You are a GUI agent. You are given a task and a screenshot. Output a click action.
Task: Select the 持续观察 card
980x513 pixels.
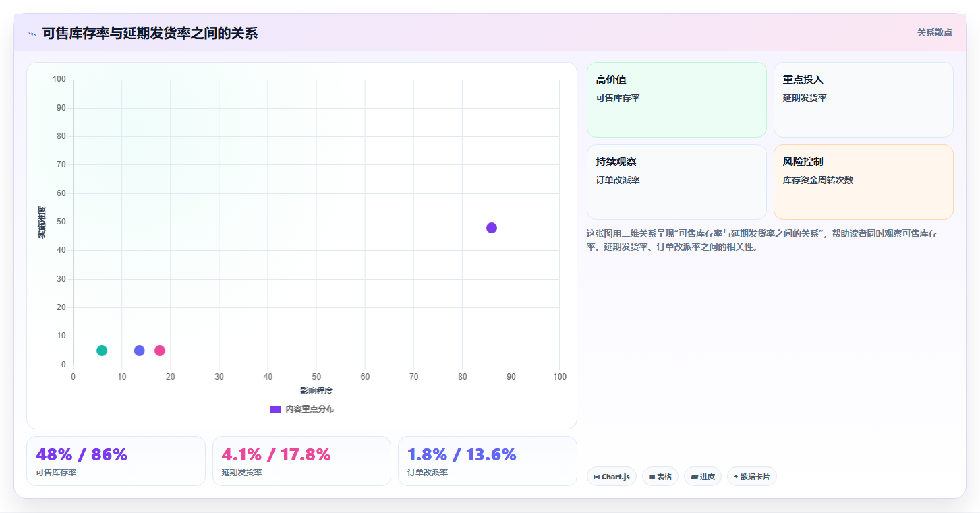tap(676, 182)
